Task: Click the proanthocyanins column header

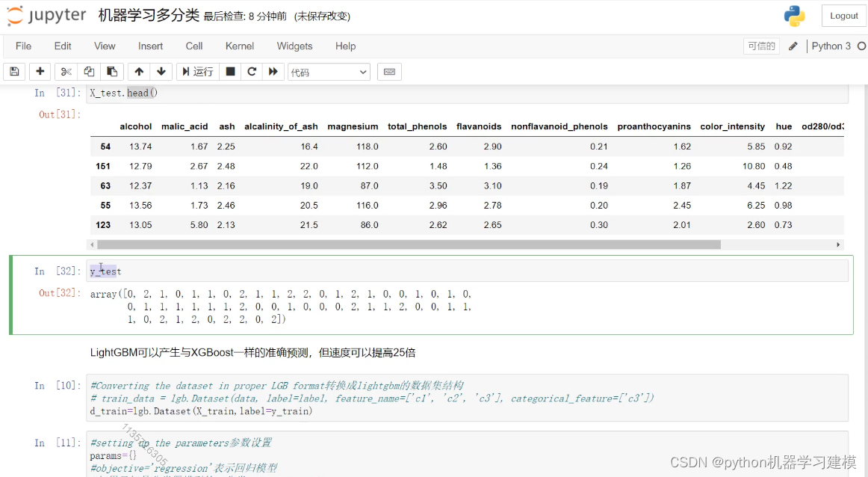Action: pos(654,126)
